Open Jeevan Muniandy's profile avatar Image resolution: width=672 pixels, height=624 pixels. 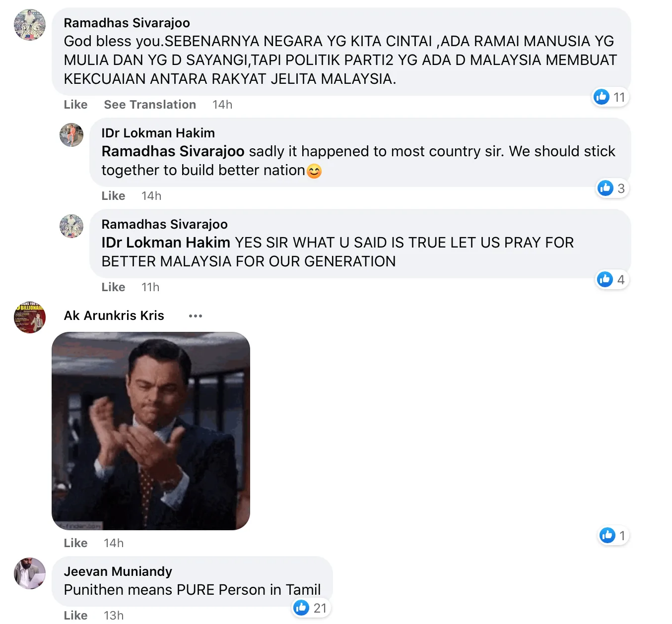pyautogui.click(x=30, y=573)
